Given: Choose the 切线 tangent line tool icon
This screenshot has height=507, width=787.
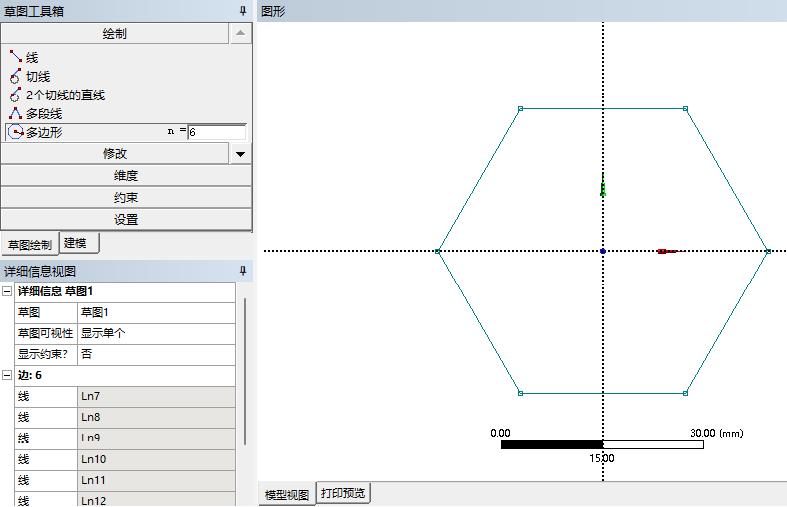Looking at the screenshot, I should (x=15, y=77).
